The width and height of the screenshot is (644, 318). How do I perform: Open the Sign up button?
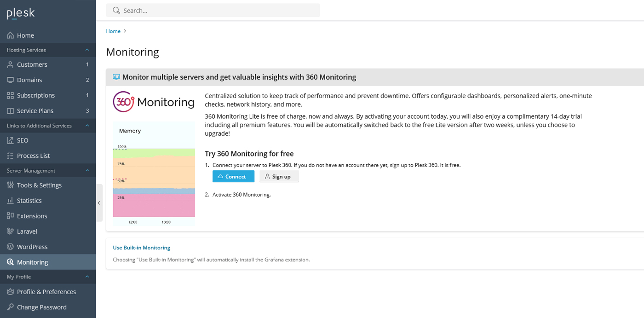pyautogui.click(x=279, y=176)
